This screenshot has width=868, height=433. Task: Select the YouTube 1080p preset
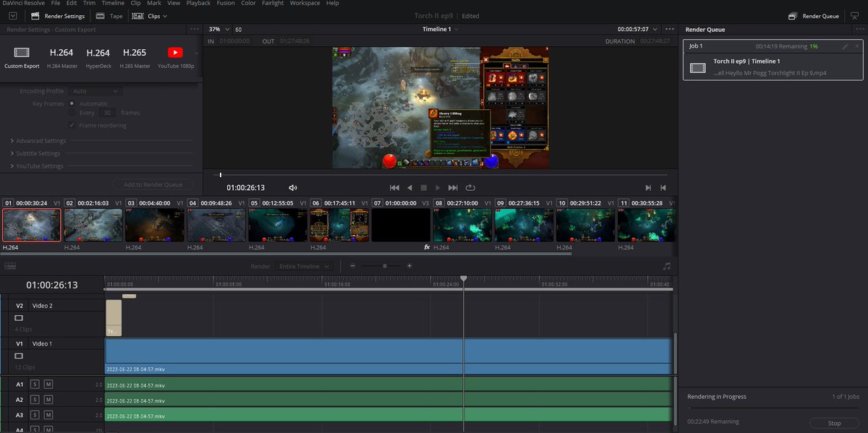tap(176, 57)
